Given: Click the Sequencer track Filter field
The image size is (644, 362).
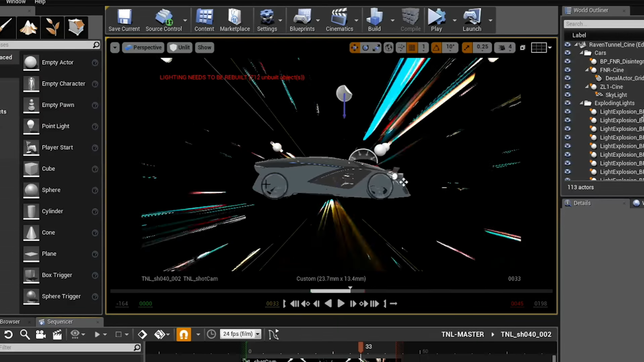Looking at the screenshot, I should 70,348.
